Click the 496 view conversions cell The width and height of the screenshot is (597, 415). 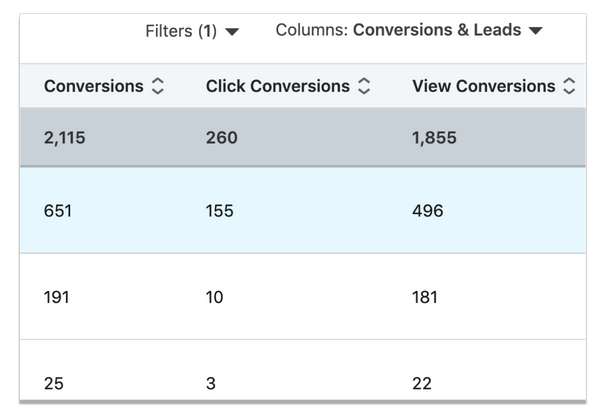[x=428, y=211]
